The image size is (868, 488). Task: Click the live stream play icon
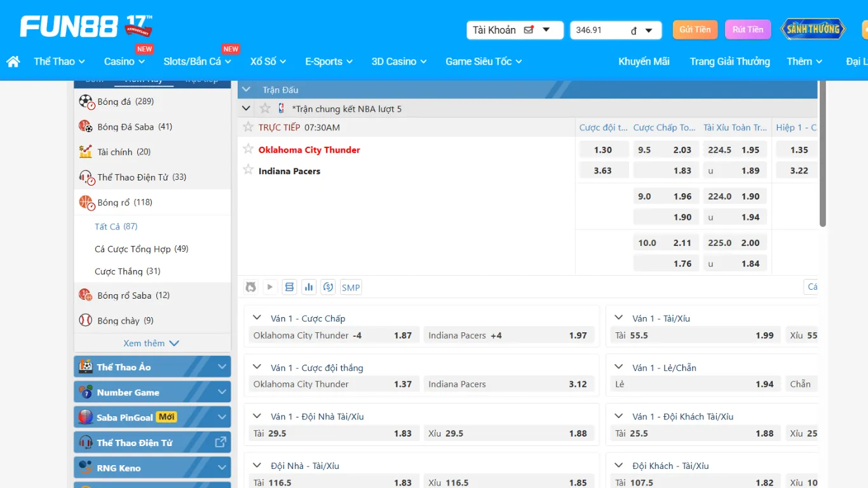(270, 287)
